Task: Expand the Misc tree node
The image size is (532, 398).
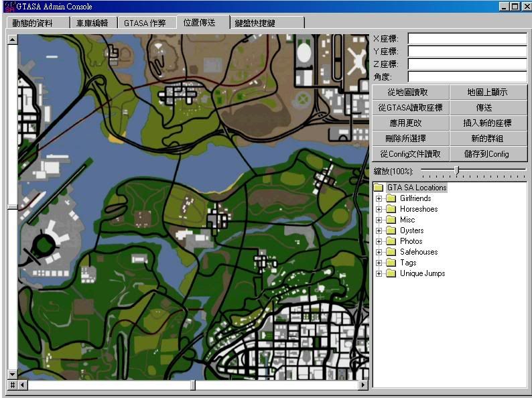Action: 379,220
